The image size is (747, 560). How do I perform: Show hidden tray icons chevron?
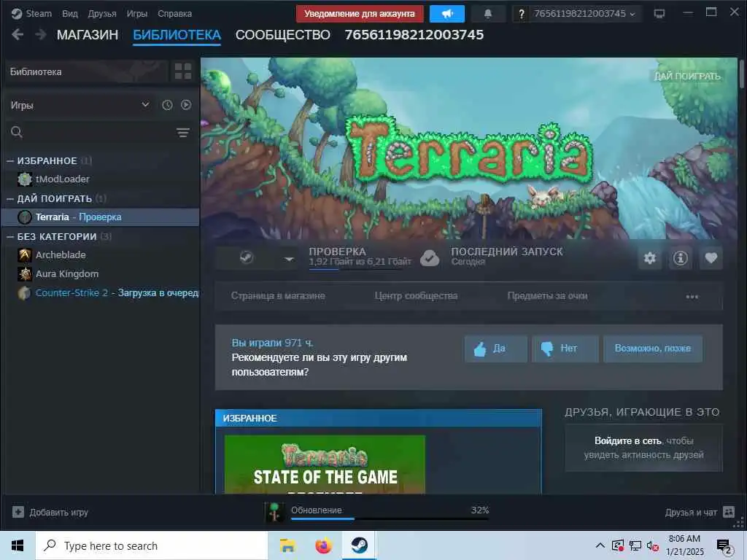pyautogui.click(x=600, y=545)
